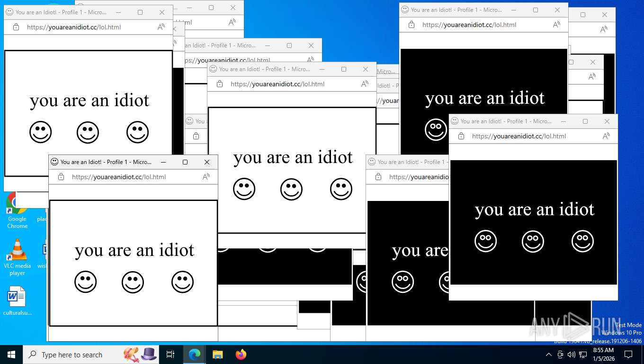Click the address URL in the active dark-titled window
644x364 pixels.
[x=119, y=177]
